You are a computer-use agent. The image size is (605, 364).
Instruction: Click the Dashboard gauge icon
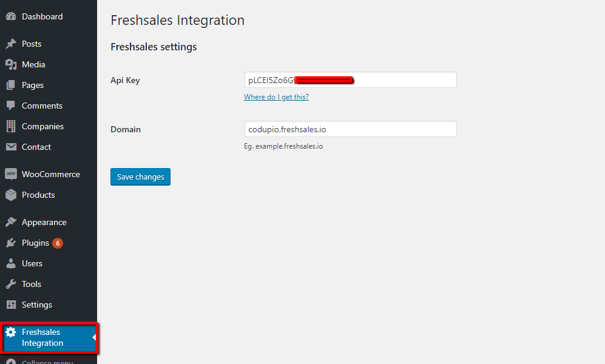(11, 16)
